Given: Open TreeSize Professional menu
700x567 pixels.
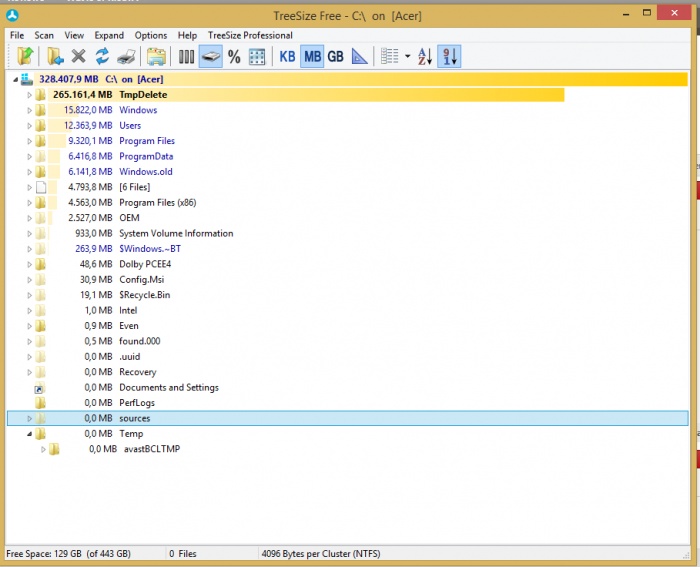Looking at the screenshot, I should [x=250, y=35].
